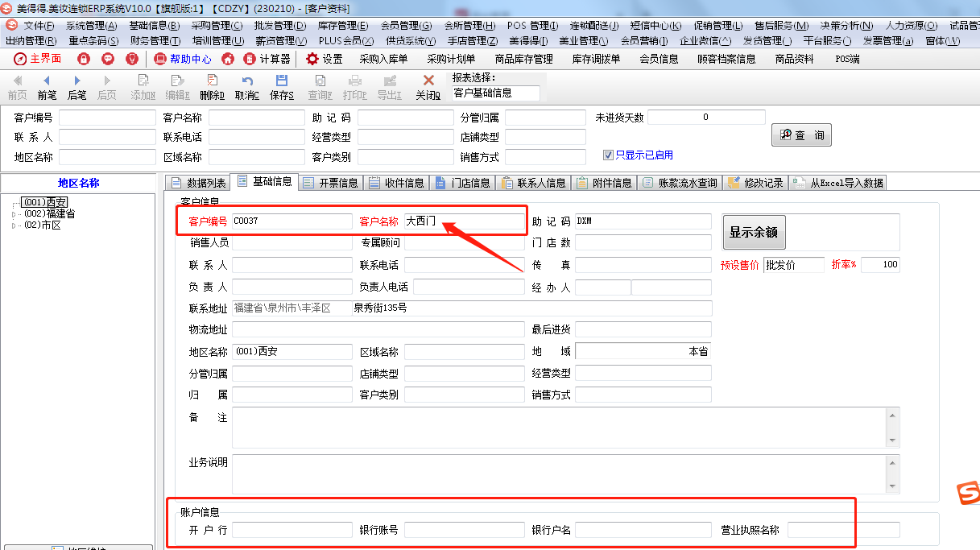Click the red chat bubble icon
Viewport: 980px width, 550px height.
108,59
